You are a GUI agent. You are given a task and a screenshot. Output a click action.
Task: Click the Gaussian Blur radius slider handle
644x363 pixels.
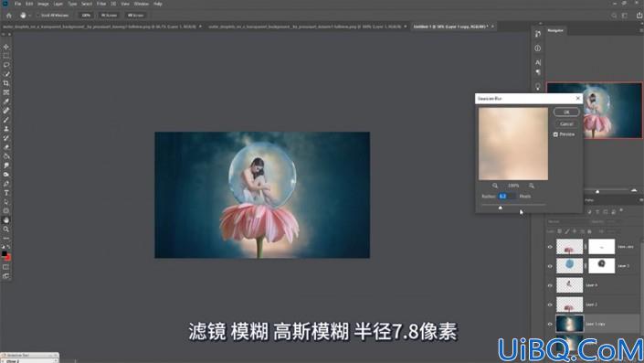[501, 208]
